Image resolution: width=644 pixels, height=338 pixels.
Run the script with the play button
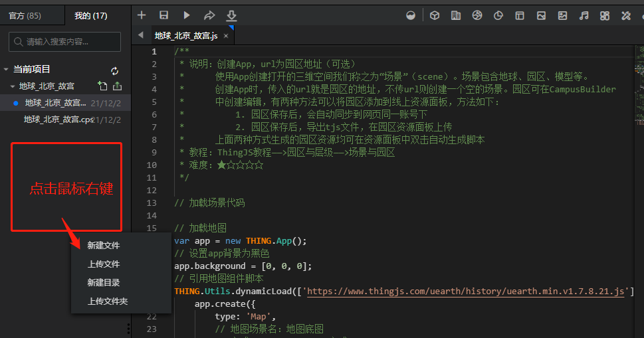[x=187, y=15]
